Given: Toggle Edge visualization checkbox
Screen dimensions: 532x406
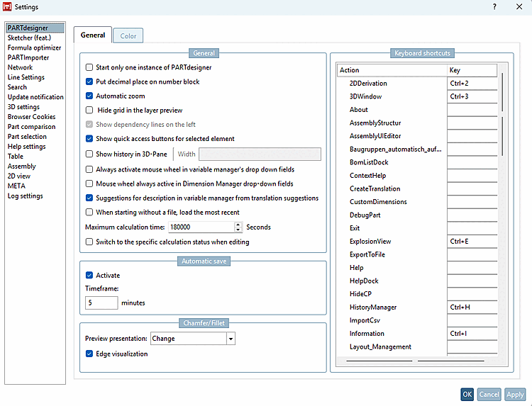Looking at the screenshot, I should (89, 354).
